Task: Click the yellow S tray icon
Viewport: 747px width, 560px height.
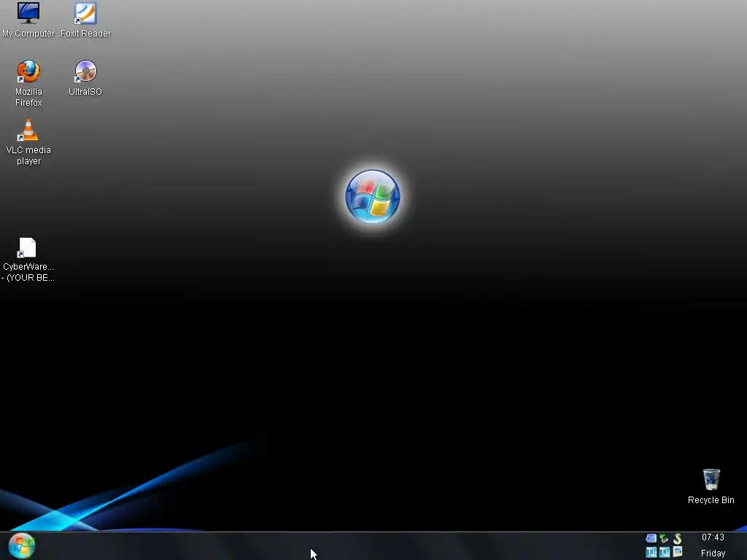Action: (677, 539)
